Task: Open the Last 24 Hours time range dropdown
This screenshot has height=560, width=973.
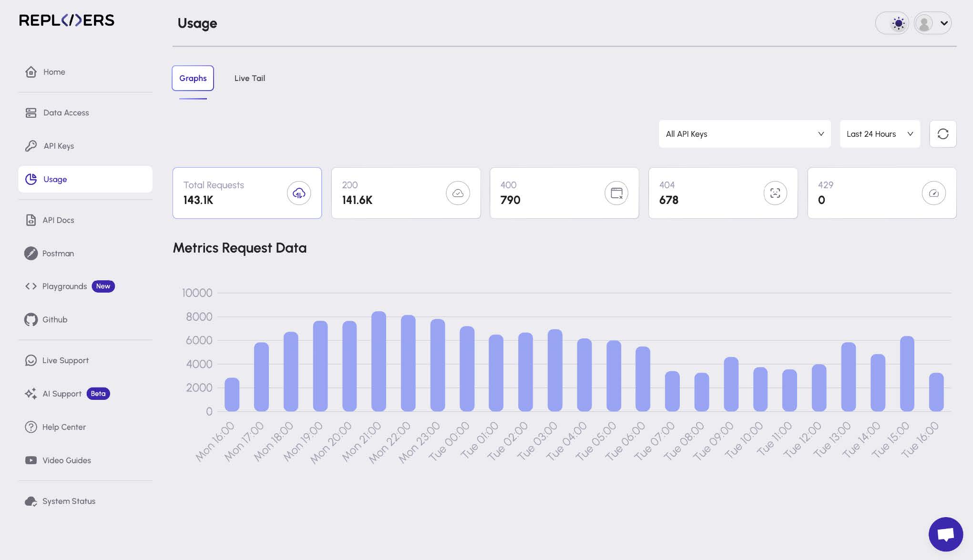Action: pos(879,134)
